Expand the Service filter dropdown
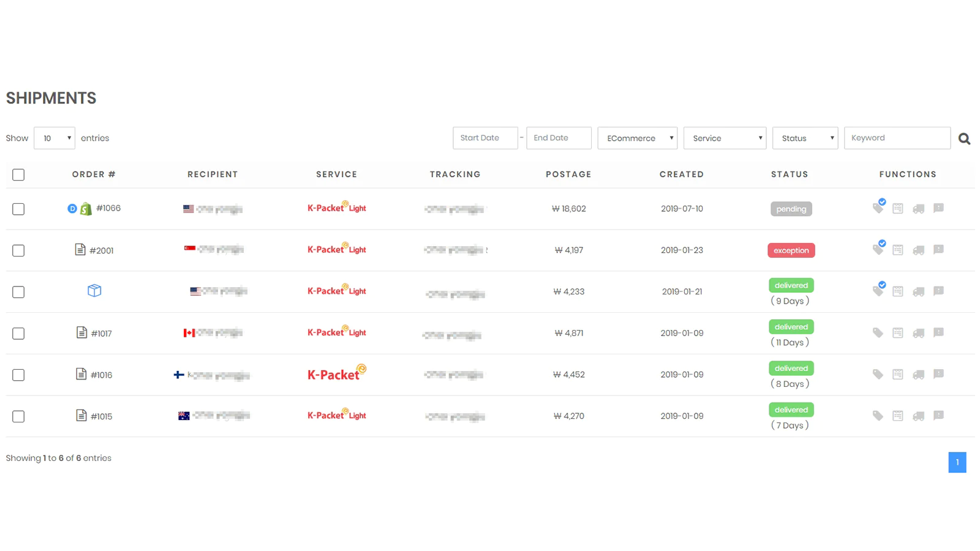 725,138
